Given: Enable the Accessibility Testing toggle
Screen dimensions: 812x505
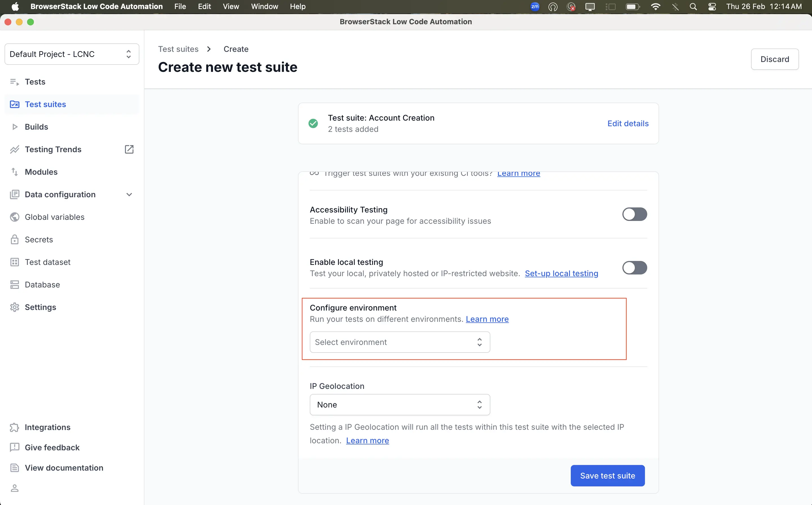Looking at the screenshot, I should 634,214.
